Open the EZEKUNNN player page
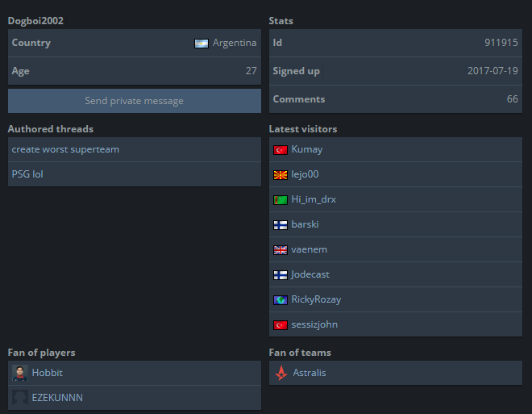 pos(57,397)
